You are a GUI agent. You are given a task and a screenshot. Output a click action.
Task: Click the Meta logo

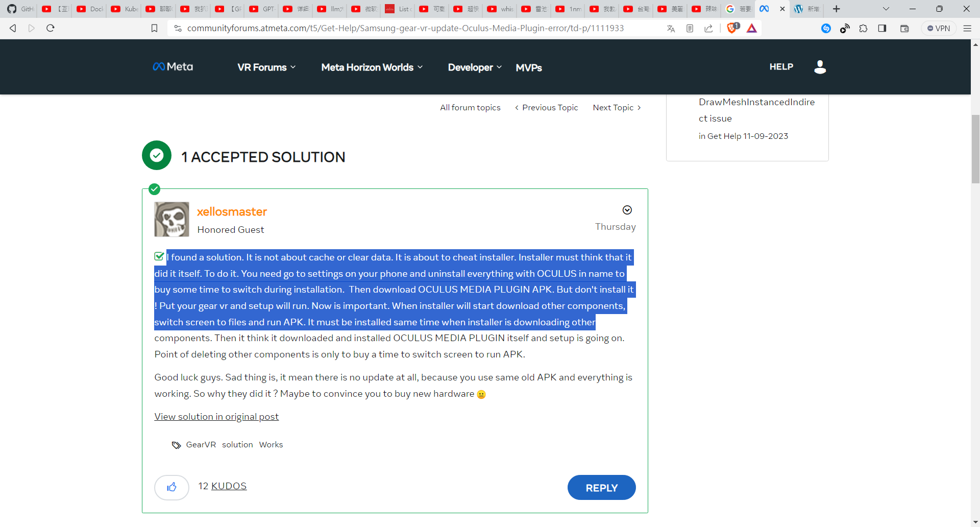pos(173,66)
